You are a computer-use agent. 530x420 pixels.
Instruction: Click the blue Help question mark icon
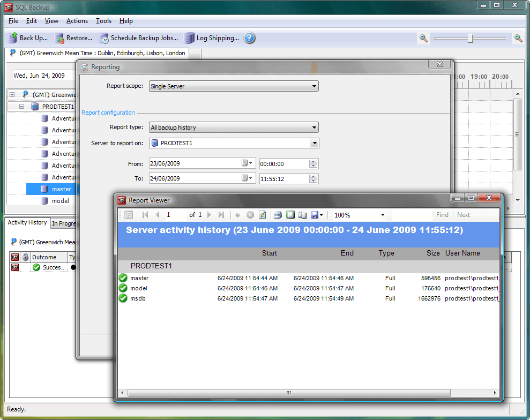tap(249, 38)
